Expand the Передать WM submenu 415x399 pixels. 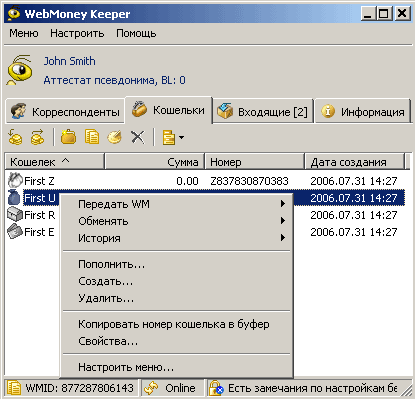click(177, 204)
